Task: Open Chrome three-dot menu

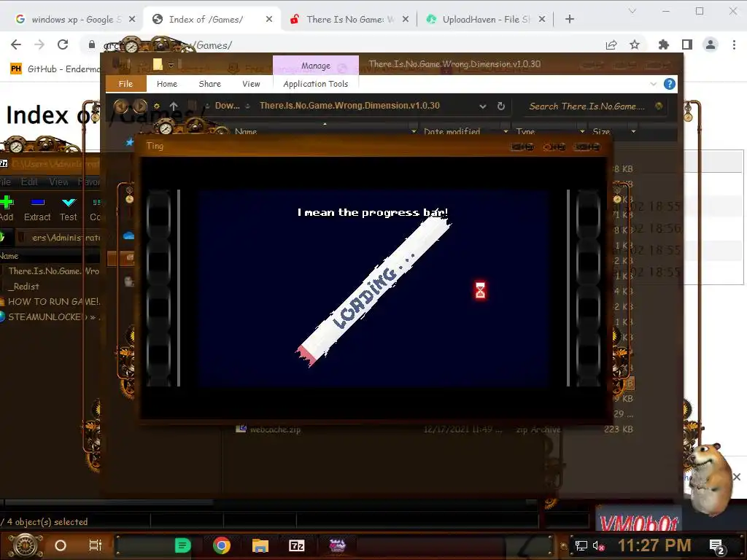Action: point(734,44)
